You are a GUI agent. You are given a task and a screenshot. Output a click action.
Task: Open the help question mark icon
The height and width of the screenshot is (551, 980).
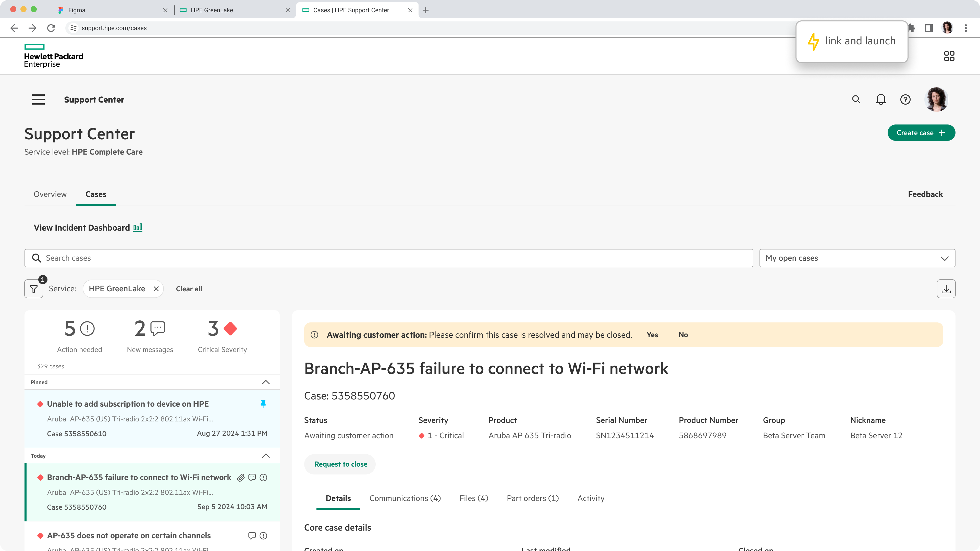coord(905,100)
